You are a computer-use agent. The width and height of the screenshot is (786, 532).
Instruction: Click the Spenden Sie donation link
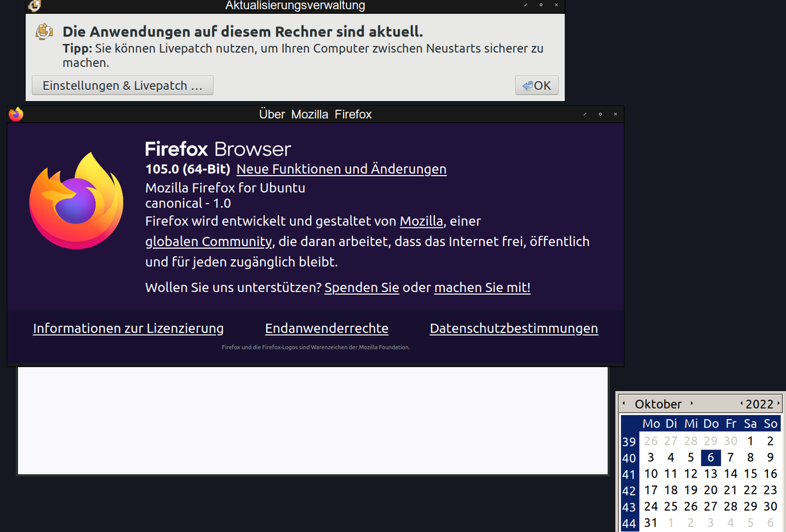click(x=362, y=287)
